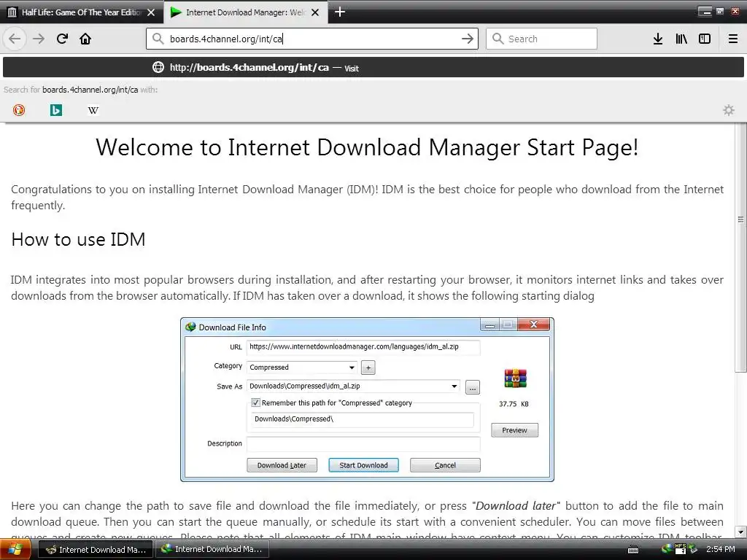The image size is (747, 560).
Task: Open second Internet Download Manager taskbar button
Action: tap(212, 549)
